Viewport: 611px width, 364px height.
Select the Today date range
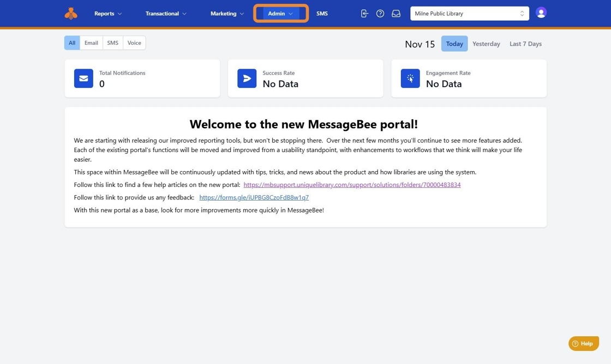[x=454, y=44]
